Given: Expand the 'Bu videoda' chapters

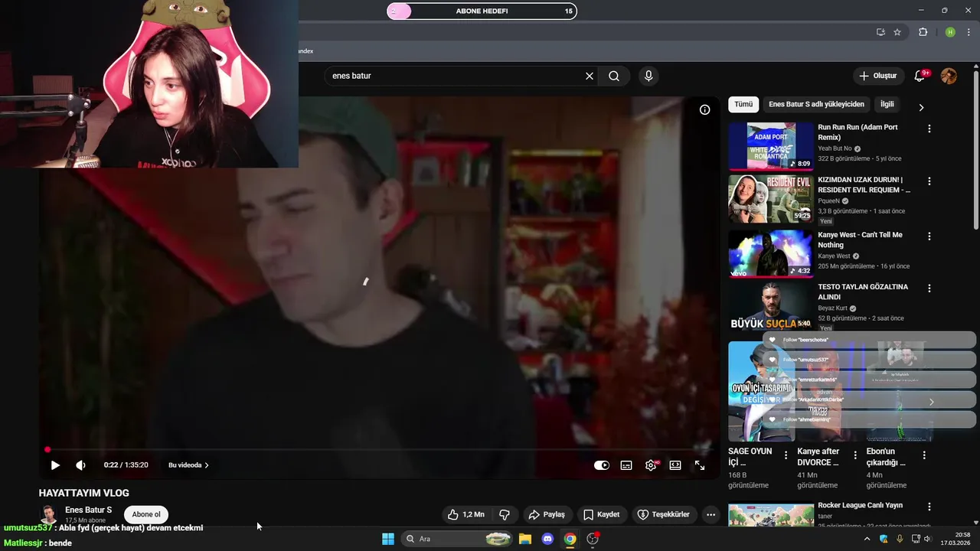Looking at the screenshot, I should 188,465.
